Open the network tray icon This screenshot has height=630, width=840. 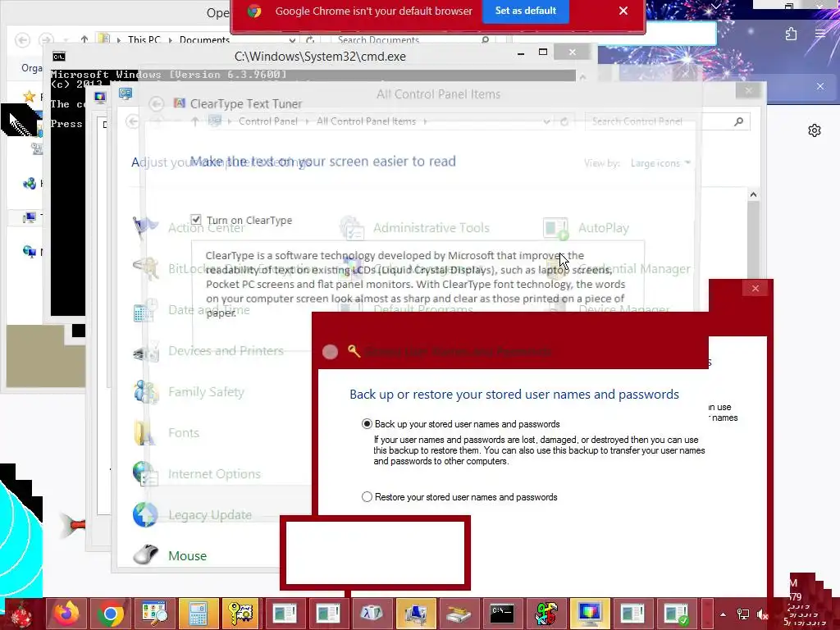click(x=742, y=614)
